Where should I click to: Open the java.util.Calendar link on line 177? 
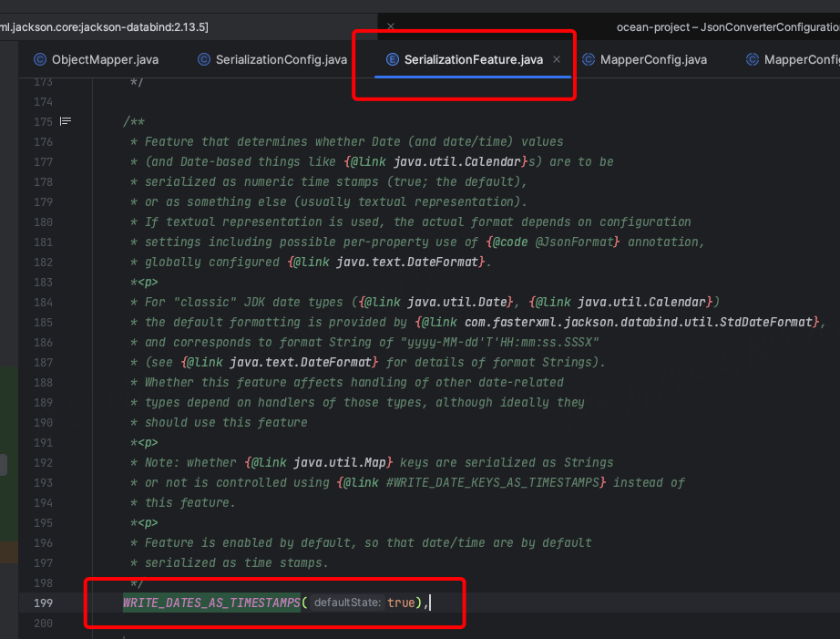point(457,162)
